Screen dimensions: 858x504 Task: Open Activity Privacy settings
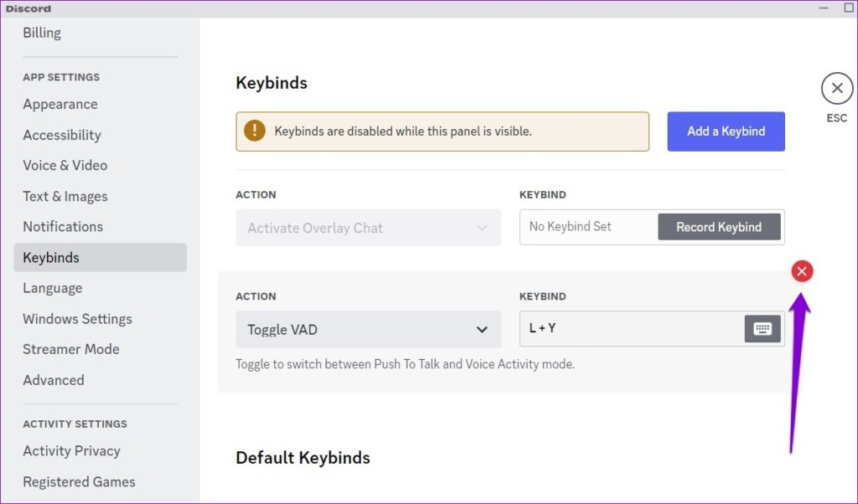71,450
